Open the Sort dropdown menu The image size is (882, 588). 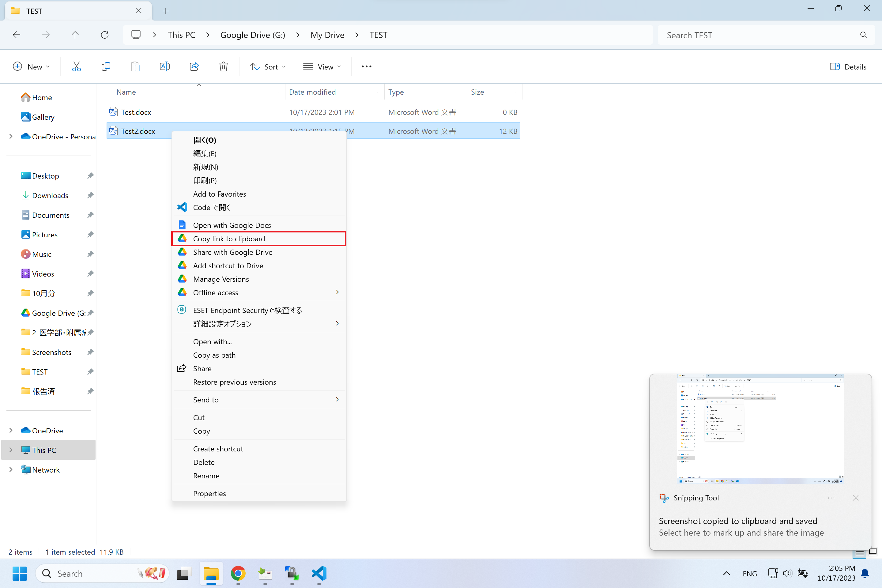tap(268, 67)
